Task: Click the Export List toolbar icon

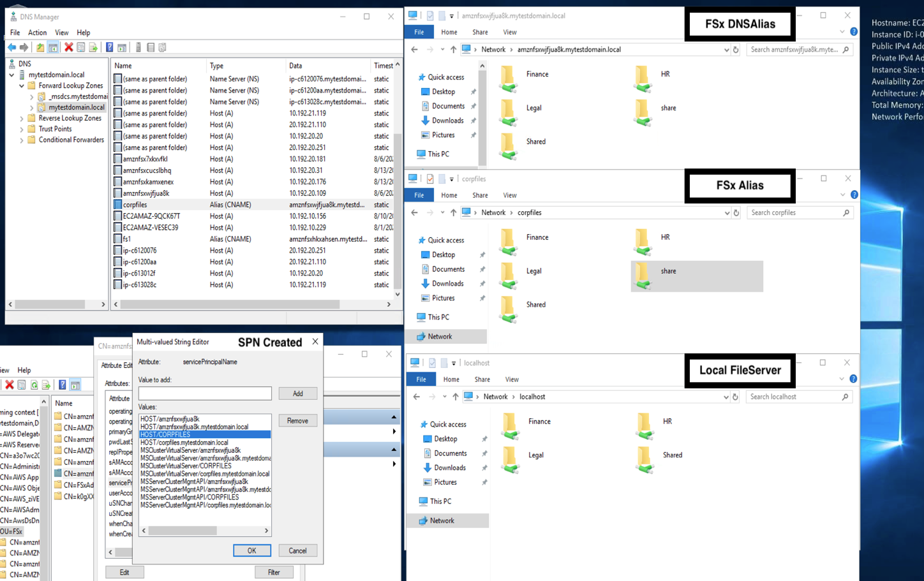Action: (x=93, y=47)
